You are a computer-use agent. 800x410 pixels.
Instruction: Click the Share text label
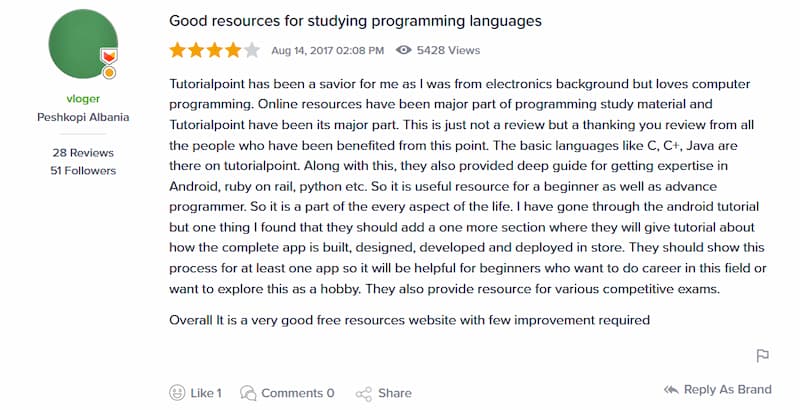394,393
